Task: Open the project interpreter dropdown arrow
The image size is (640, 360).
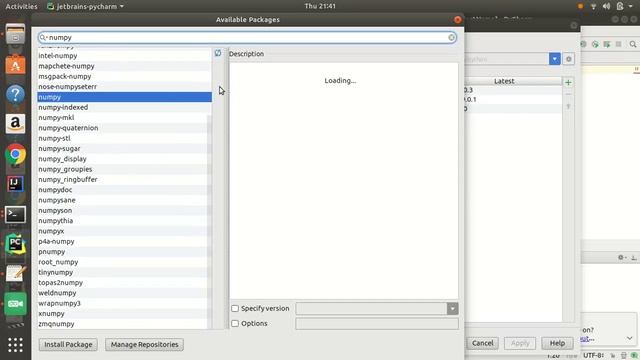Action: (555, 59)
